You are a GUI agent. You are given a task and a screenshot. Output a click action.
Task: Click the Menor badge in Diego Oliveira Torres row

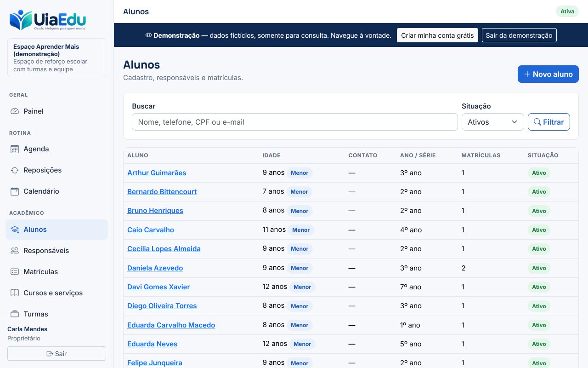[300, 306]
